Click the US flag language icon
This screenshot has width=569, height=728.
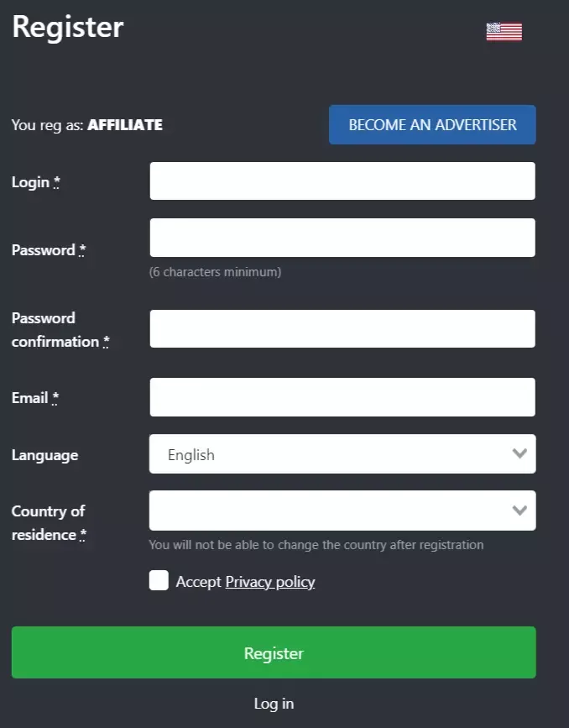coord(504,32)
